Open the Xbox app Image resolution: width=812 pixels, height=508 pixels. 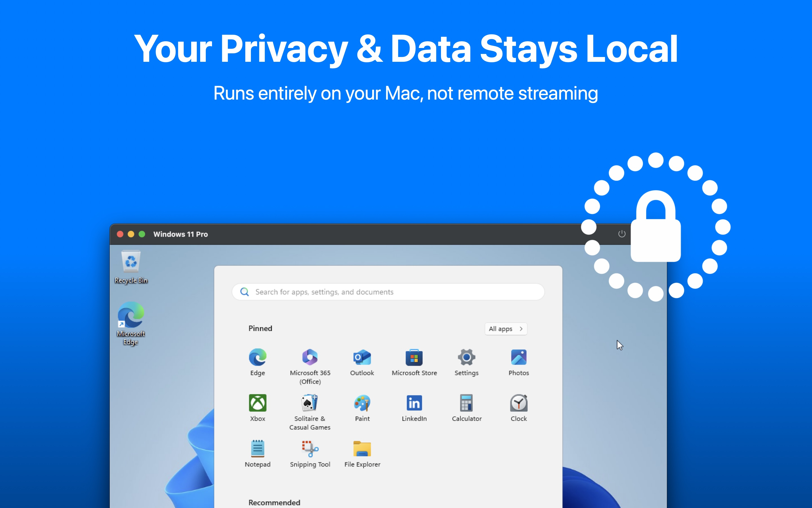(x=257, y=408)
